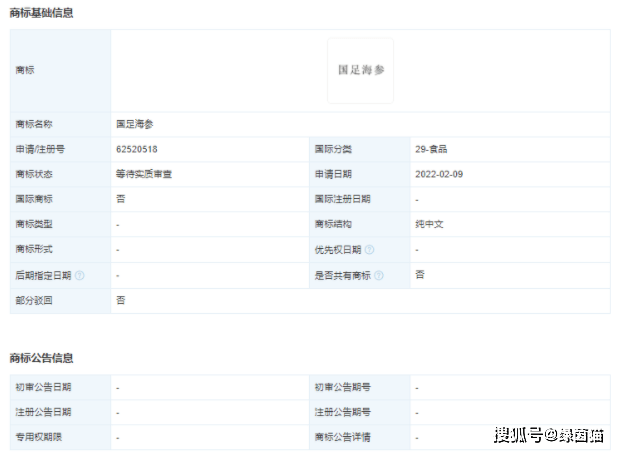618x452 pixels.
Task: Click the help icon beside 优先权日期
Action: 369,250
